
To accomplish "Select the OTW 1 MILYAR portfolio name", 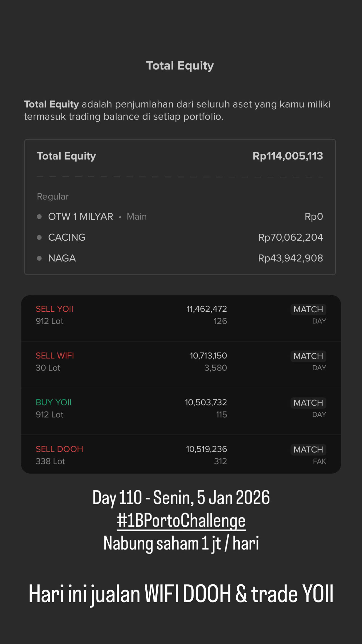I will tap(81, 217).
